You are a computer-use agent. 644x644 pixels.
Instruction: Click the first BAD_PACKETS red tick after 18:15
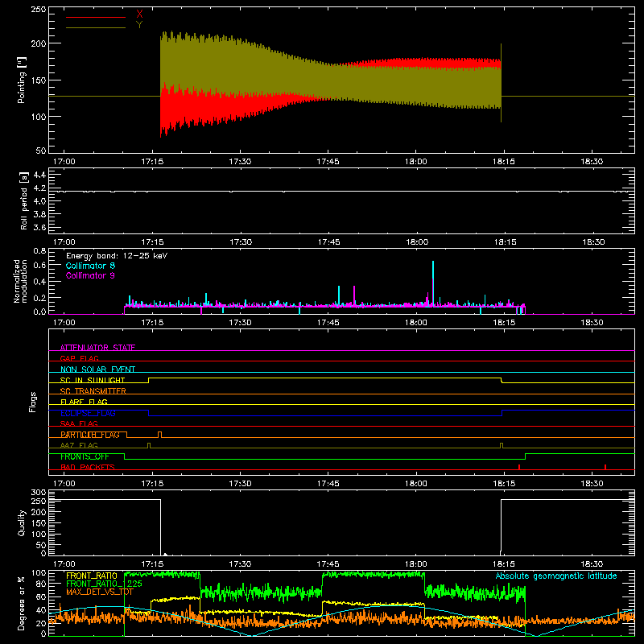point(519,467)
